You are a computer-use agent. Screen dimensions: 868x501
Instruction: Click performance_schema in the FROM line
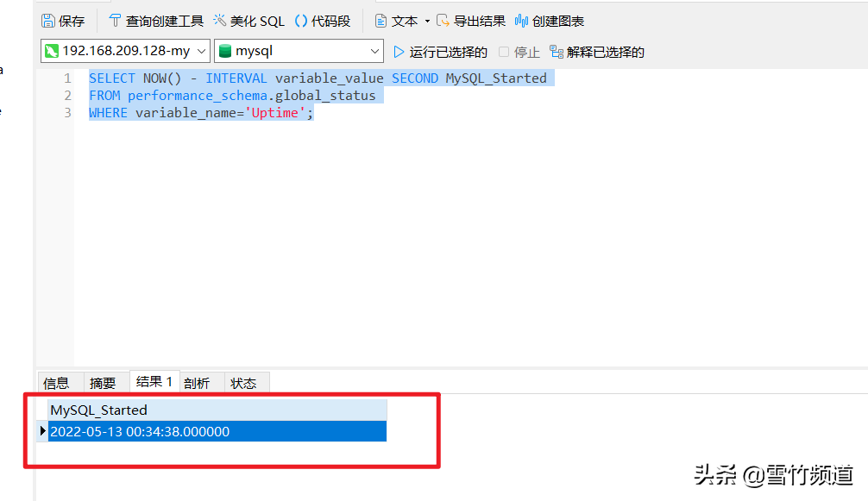click(198, 95)
